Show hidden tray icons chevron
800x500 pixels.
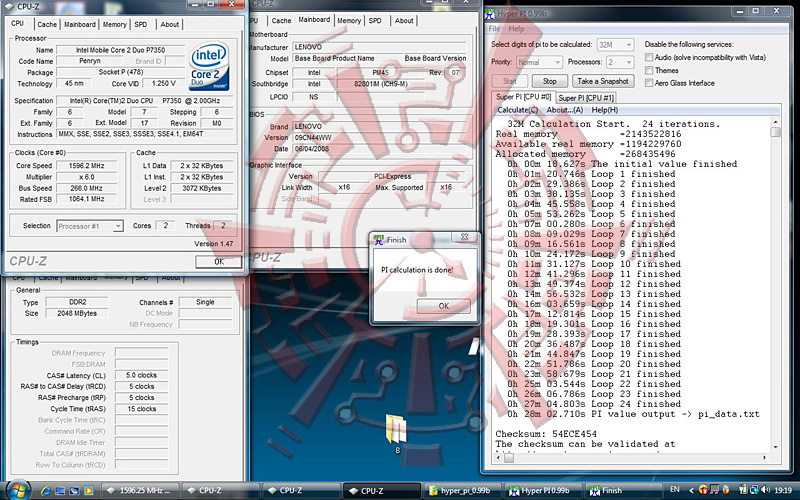(x=691, y=490)
